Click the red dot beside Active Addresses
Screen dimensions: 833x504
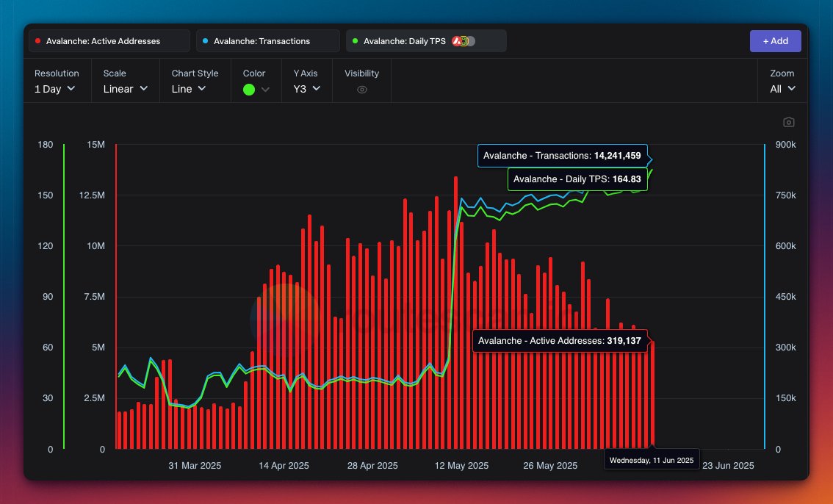coord(37,41)
